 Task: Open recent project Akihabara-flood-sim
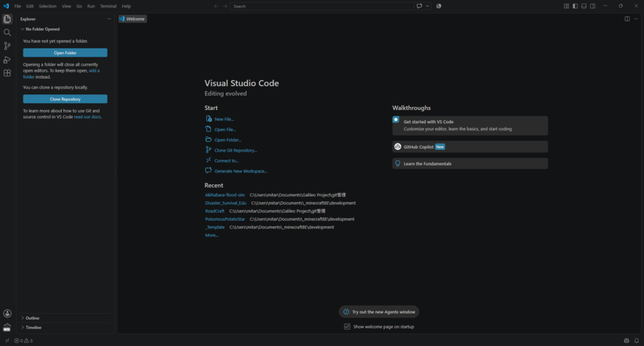coord(225,195)
